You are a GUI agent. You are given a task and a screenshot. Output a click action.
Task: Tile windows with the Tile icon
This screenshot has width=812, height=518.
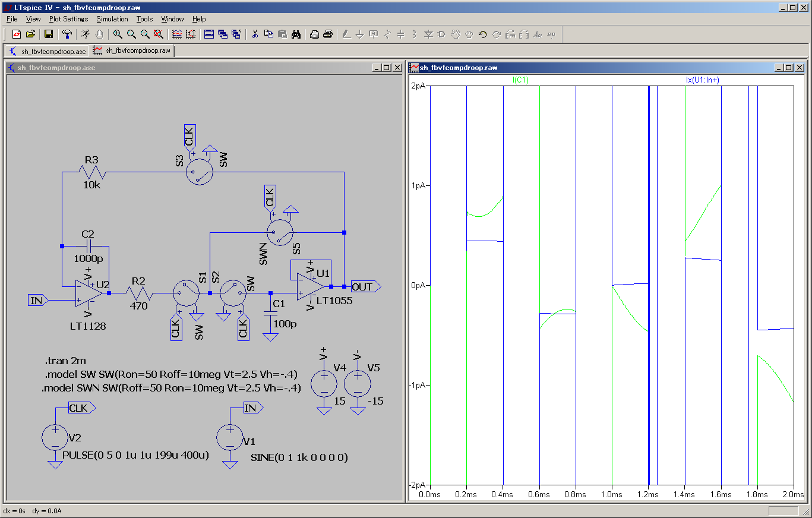209,34
